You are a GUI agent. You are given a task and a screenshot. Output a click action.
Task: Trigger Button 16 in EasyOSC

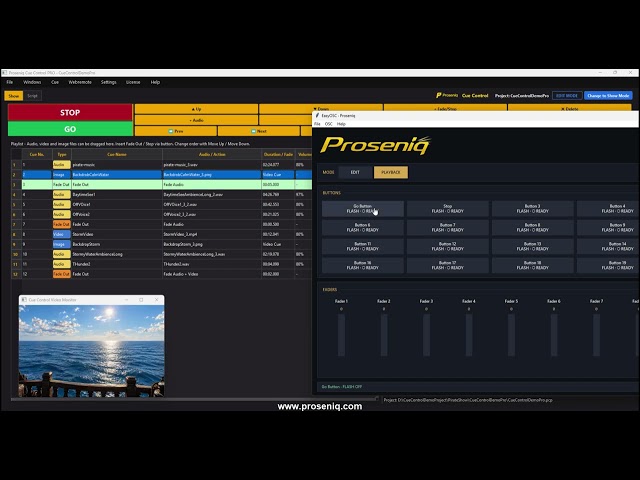(363, 265)
